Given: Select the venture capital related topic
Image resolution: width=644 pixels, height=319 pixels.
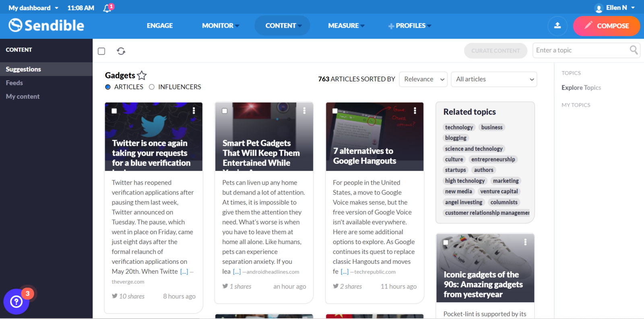Looking at the screenshot, I should (x=499, y=191).
